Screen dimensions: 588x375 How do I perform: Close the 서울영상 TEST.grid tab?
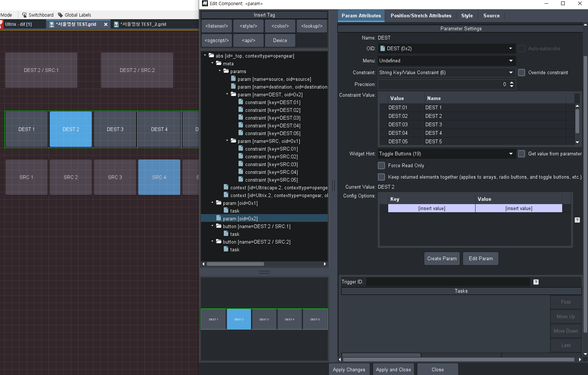pos(106,24)
